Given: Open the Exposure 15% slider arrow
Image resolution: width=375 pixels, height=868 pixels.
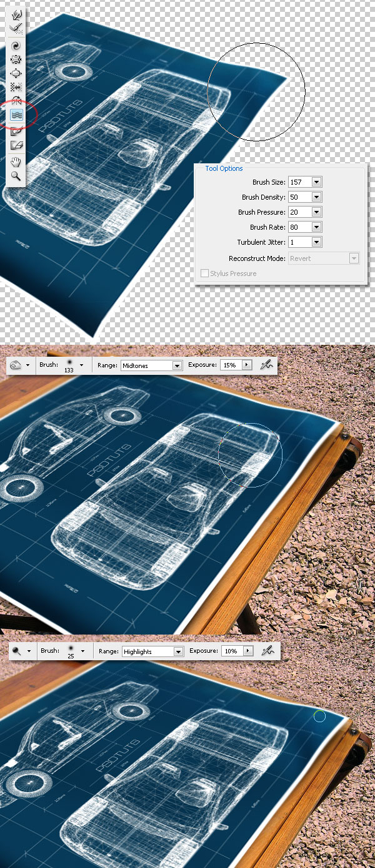Looking at the screenshot, I should pyautogui.click(x=246, y=365).
